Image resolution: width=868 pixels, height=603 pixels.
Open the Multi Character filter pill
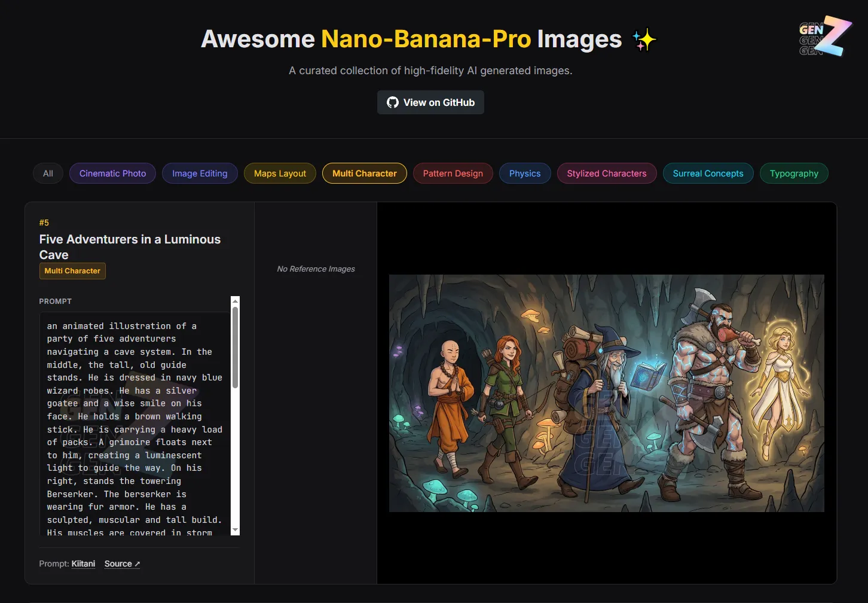364,173
